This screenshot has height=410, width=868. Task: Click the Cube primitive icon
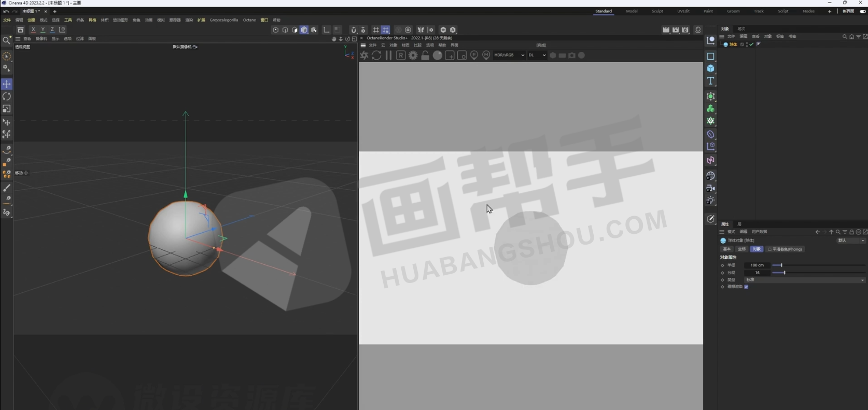[710, 68]
